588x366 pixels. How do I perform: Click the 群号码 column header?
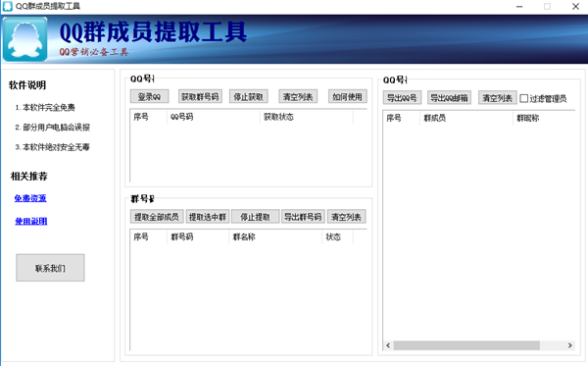(198, 236)
